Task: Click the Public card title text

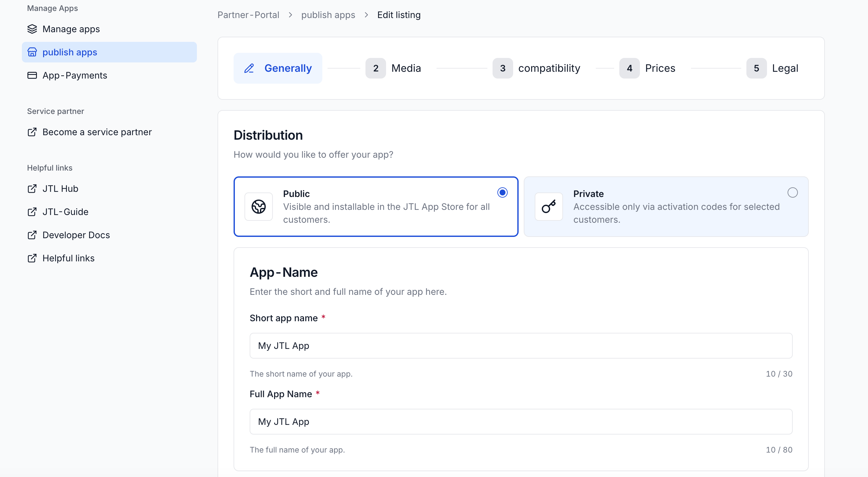Action: [296, 194]
